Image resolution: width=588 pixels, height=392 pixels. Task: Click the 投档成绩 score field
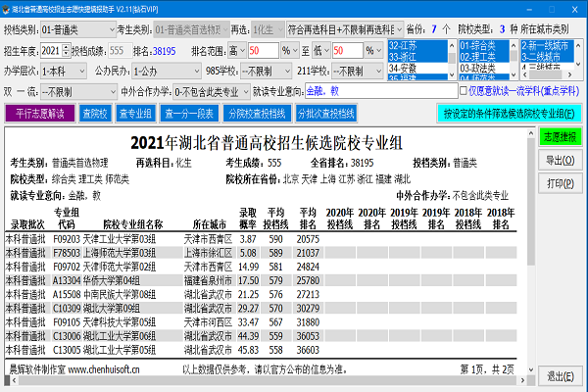pyautogui.click(x=120, y=51)
